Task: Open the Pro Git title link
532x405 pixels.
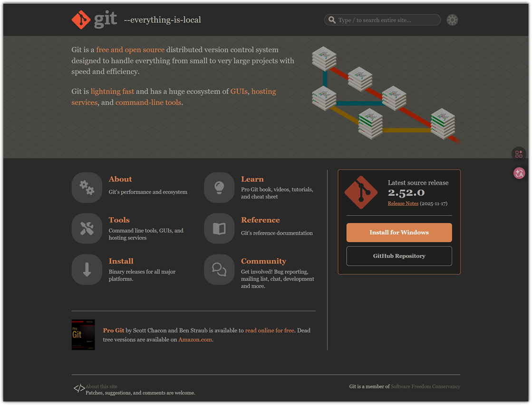Action: tap(114, 330)
